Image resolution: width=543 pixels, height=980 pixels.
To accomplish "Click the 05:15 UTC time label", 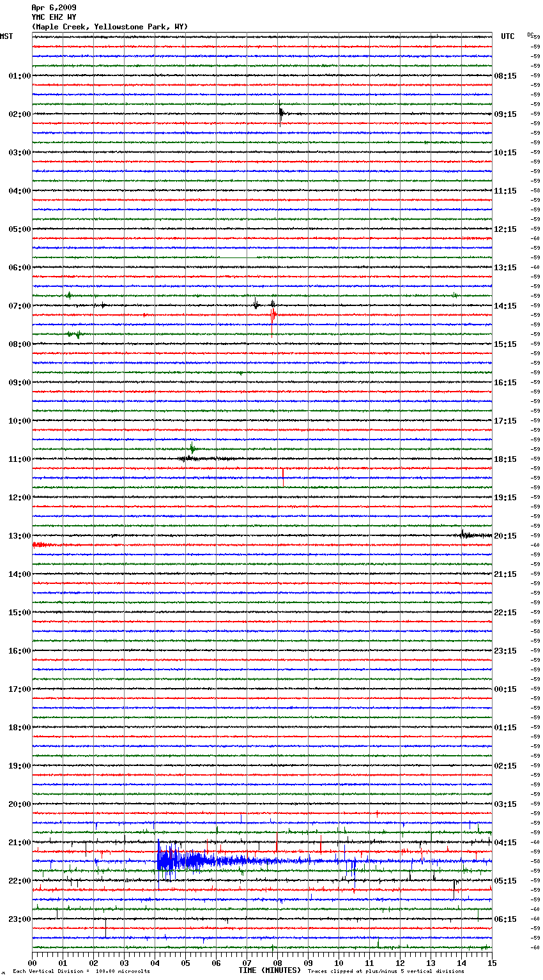I will click(505, 881).
